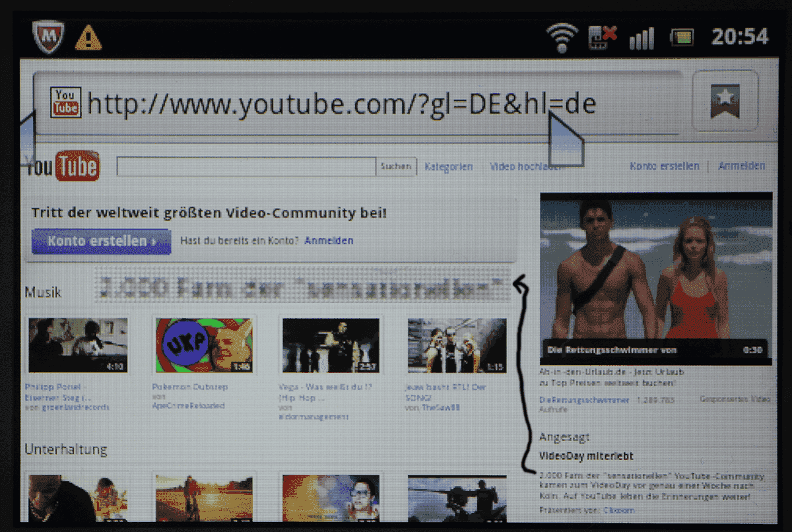
Task: Open the Philipp Poisel video thumbnail
Action: point(77,345)
